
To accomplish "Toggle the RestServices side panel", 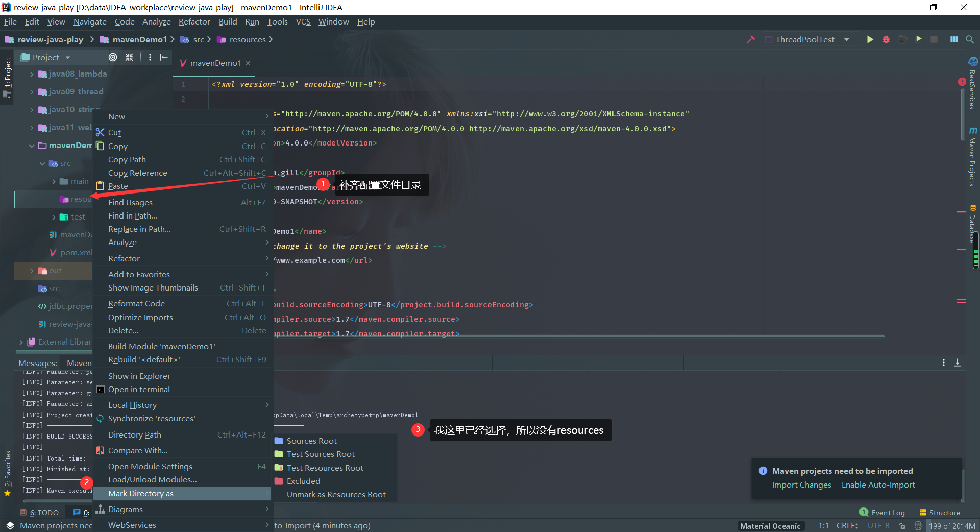I will coord(973,83).
